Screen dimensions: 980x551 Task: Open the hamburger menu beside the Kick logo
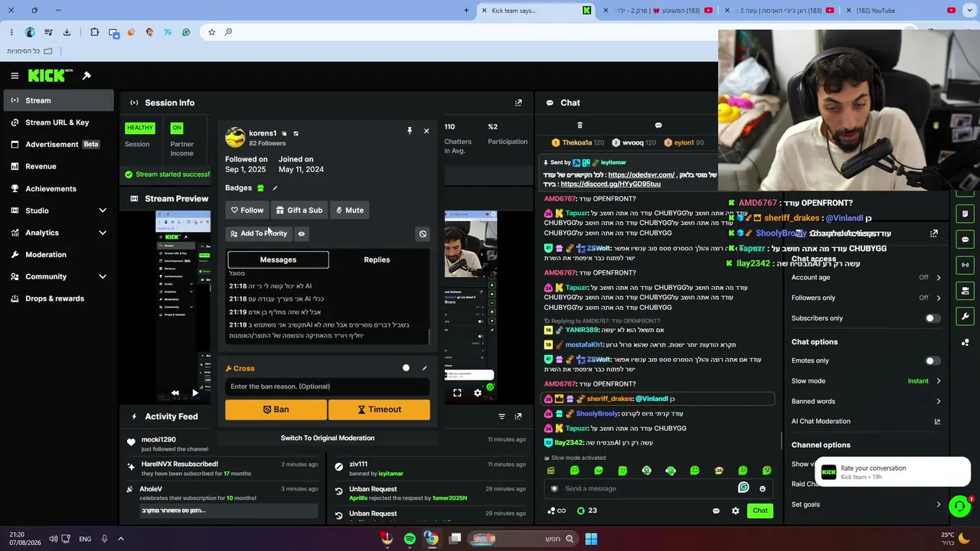click(15, 76)
